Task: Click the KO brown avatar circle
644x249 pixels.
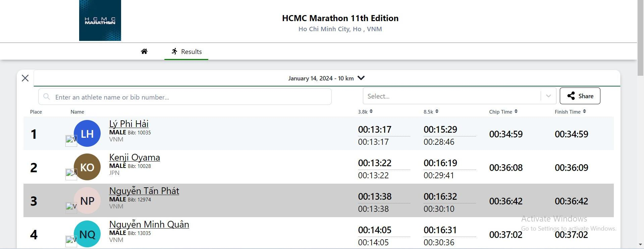Action: point(87,167)
